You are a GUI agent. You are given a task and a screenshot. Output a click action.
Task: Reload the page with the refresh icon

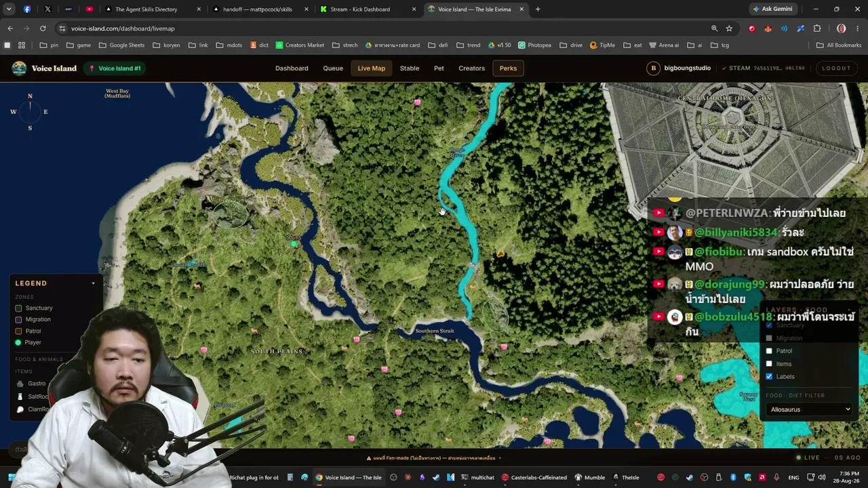point(43,28)
